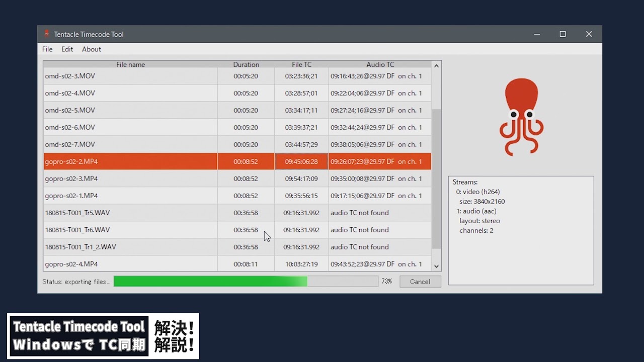
Task: Click Audio TC 09:27:24;16@29.97 DF
Action: tap(363, 110)
